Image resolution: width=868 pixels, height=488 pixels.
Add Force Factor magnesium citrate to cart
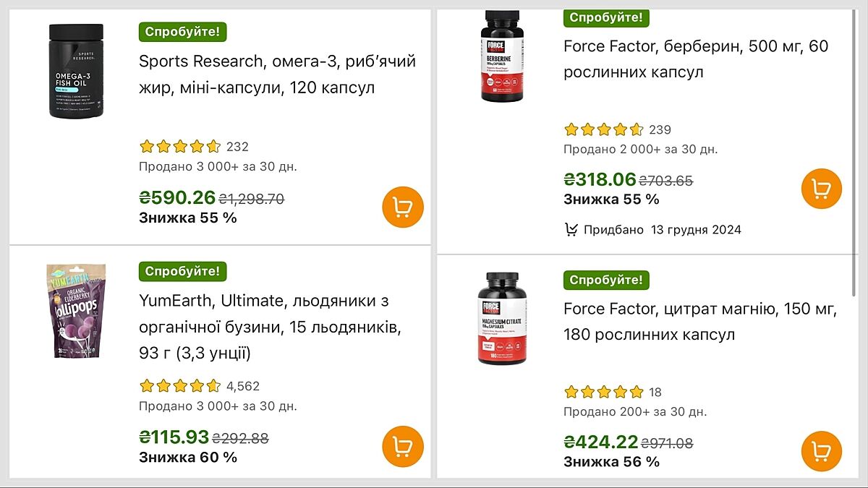click(x=822, y=451)
